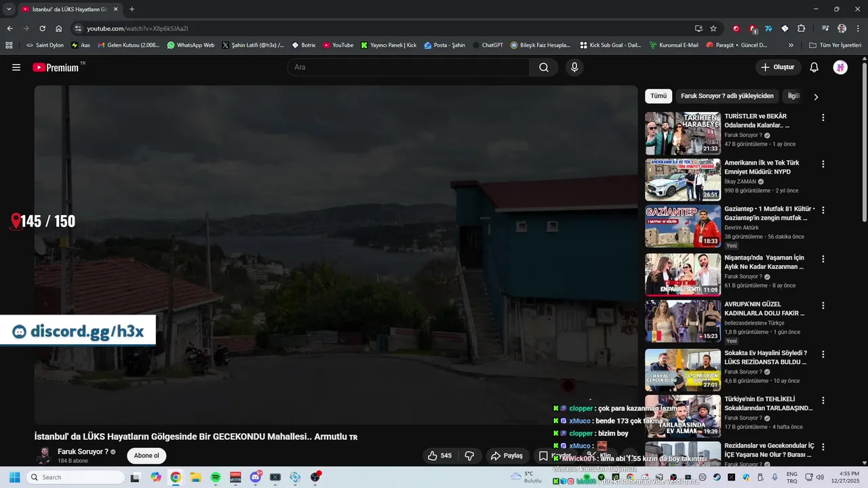Click Chrome icon in the taskbar
Image resolution: width=868 pixels, height=488 pixels.
176,477
